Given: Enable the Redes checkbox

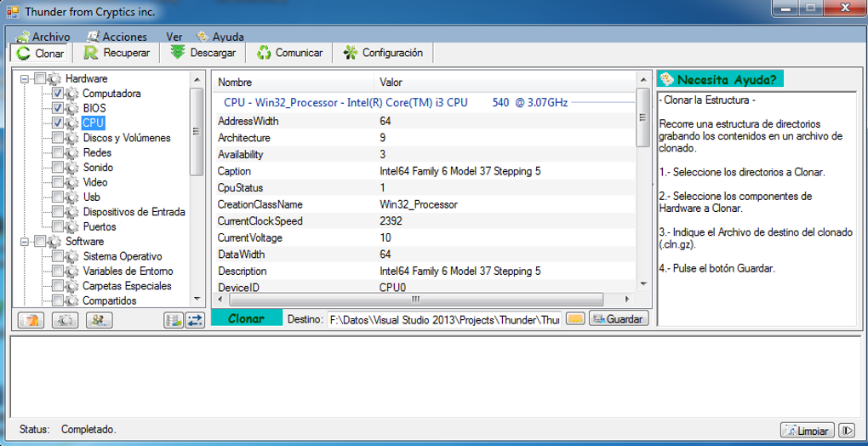Looking at the screenshot, I should 58,152.
